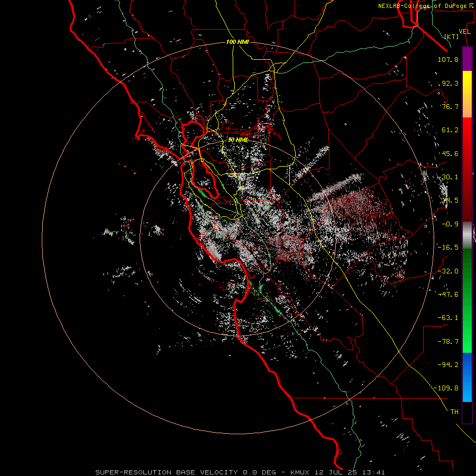Select the 76.7 velocity scale value

tap(450, 106)
